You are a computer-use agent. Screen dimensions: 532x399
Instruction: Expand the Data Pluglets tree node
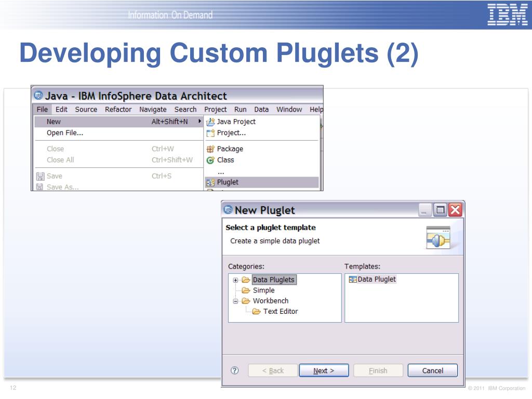tap(235, 280)
